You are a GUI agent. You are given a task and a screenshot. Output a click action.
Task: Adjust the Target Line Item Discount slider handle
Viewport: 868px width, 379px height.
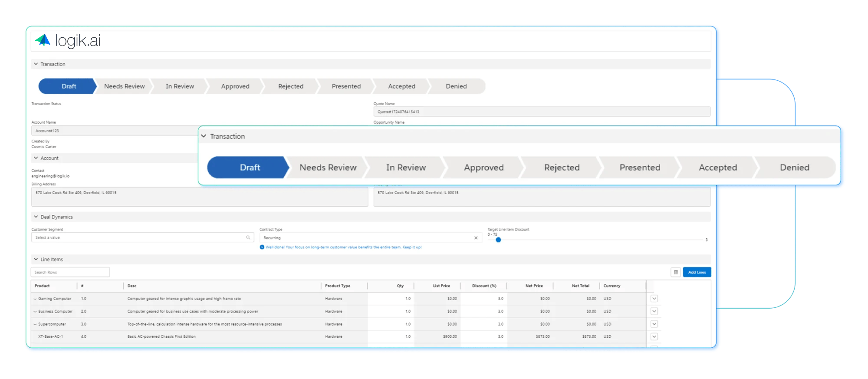tap(498, 240)
